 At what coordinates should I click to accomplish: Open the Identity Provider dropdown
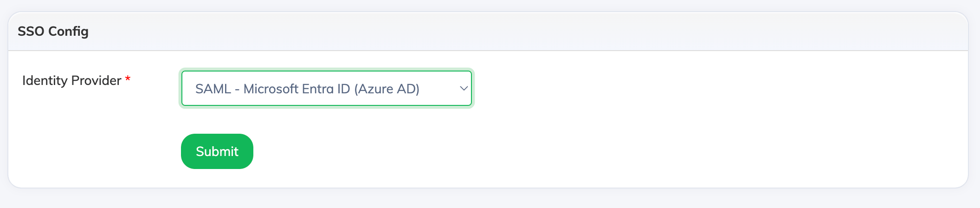(326, 89)
